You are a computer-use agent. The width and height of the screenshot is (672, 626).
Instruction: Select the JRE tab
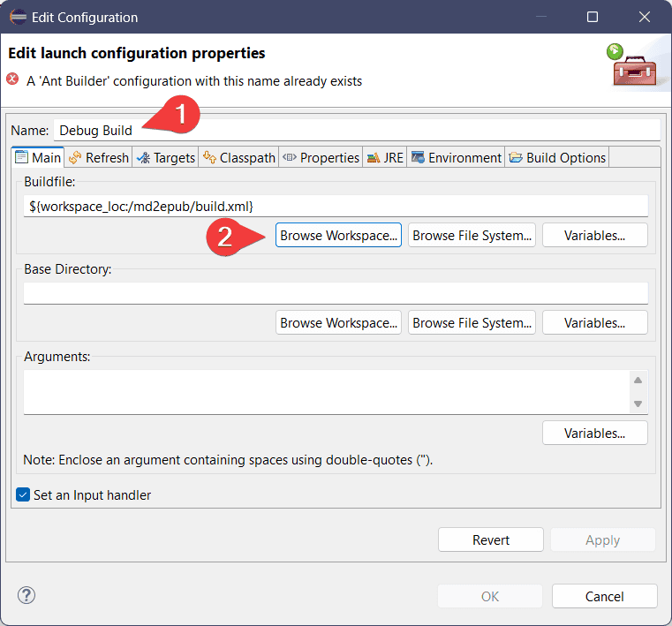pos(385,158)
